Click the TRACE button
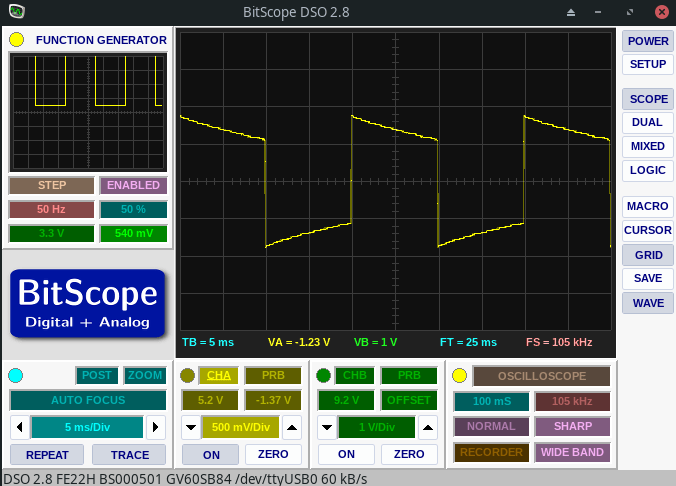 pos(129,455)
